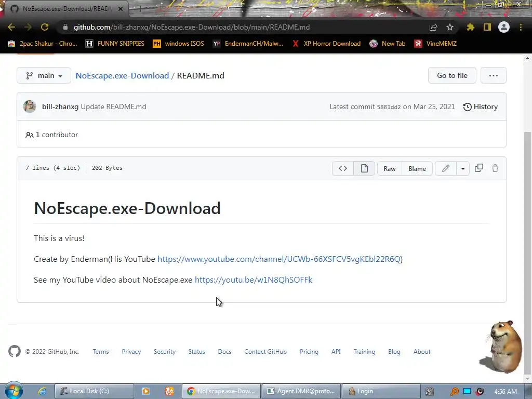Open Contact GitHub footer link
Image resolution: width=532 pixels, height=399 pixels.
pyautogui.click(x=265, y=352)
